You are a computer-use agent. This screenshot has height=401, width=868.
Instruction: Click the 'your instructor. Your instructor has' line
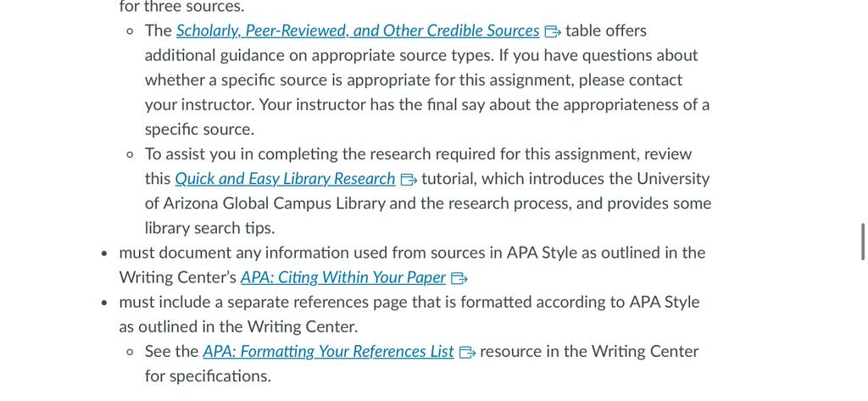pos(427,105)
